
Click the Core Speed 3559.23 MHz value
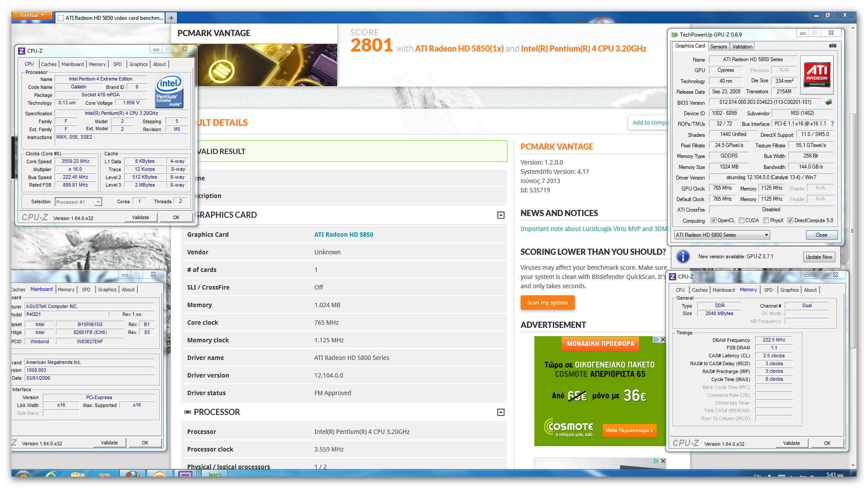(75, 161)
